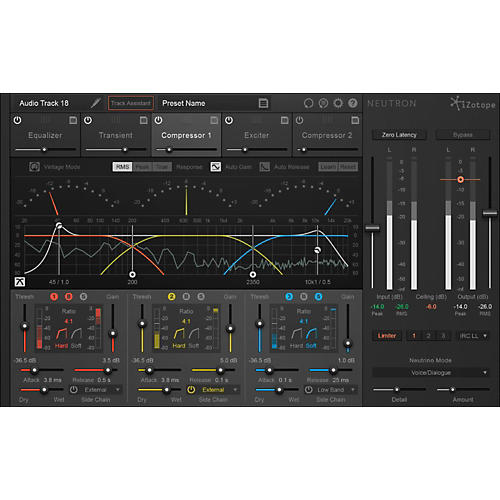Click the help question mark icon
The width and height of the screenshot is (500, 500).
pos(353,103)
